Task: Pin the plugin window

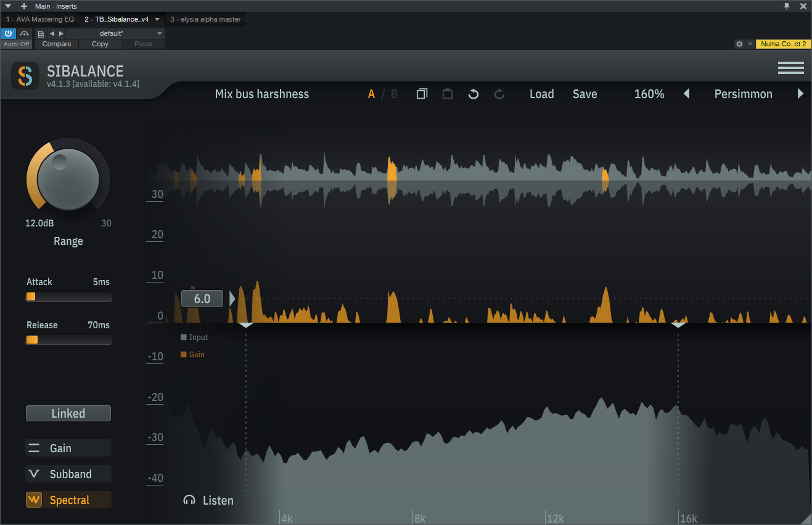Action: click(x=787, y=6)
